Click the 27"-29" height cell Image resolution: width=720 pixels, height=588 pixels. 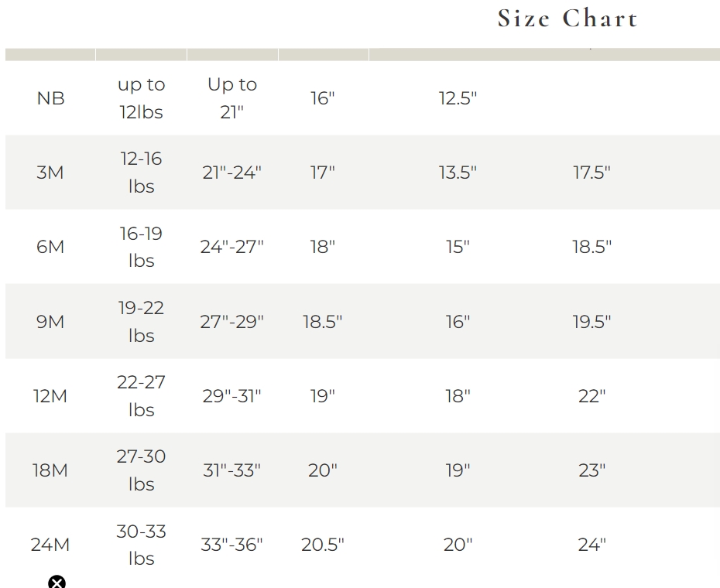coord(232,321)
